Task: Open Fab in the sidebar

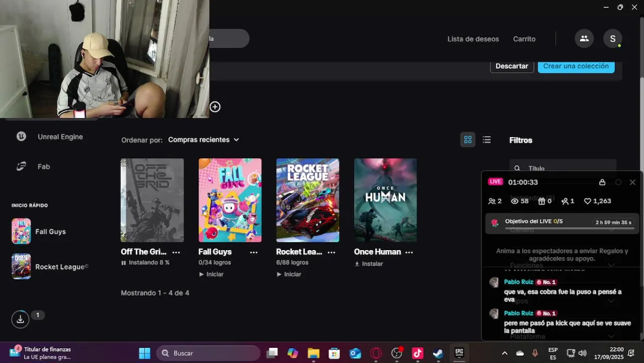Action: click(x=33, y=166)
